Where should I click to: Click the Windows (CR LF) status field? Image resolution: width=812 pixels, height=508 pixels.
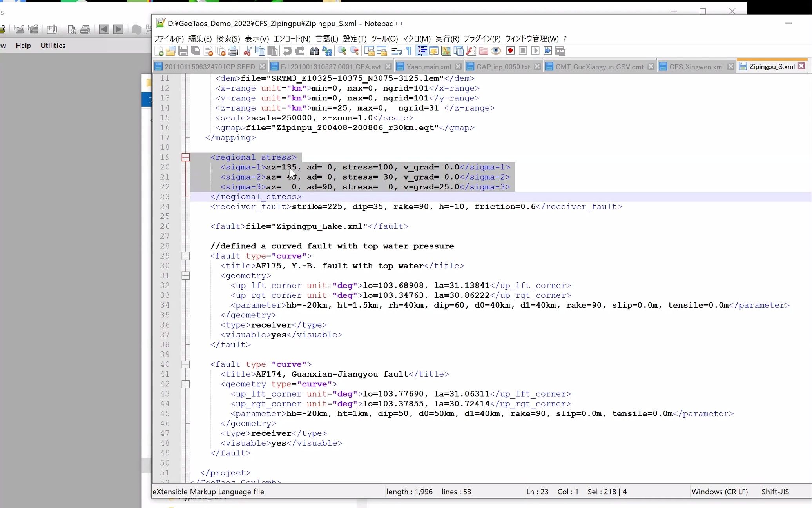click(x=720, y=492)
